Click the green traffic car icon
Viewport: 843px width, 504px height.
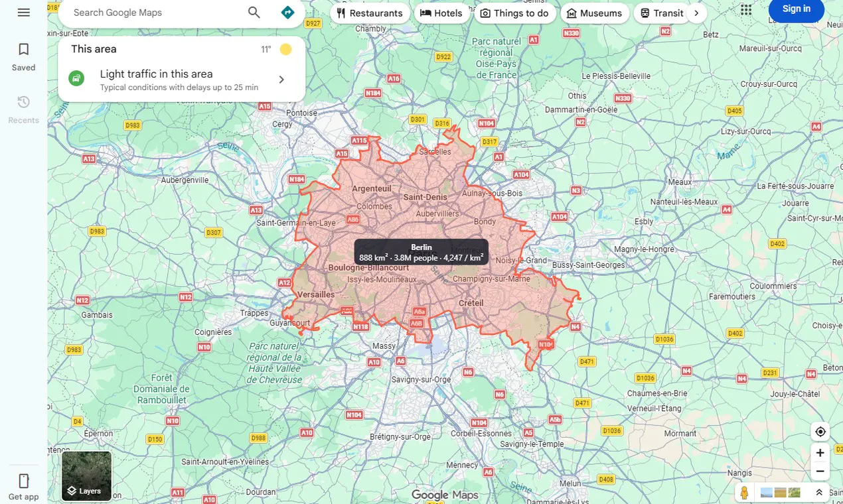[77, 79]
